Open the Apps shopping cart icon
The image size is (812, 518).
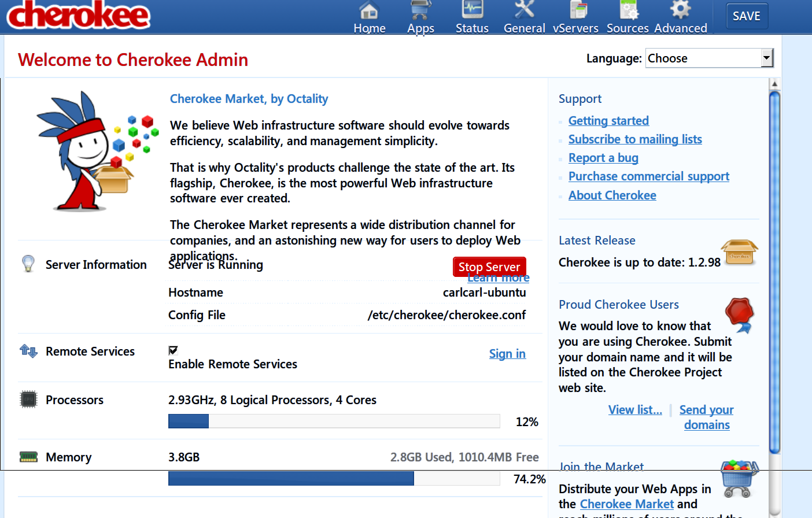click(x=420, y=10)
